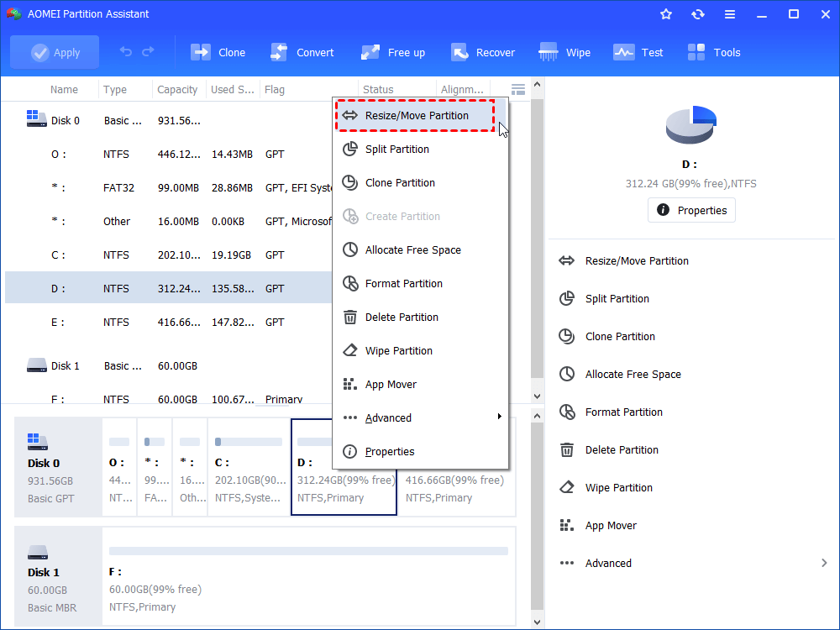The image size is (840, 630).
Task: Click the O: block in Disk 0 map
Action: (119, 466)
